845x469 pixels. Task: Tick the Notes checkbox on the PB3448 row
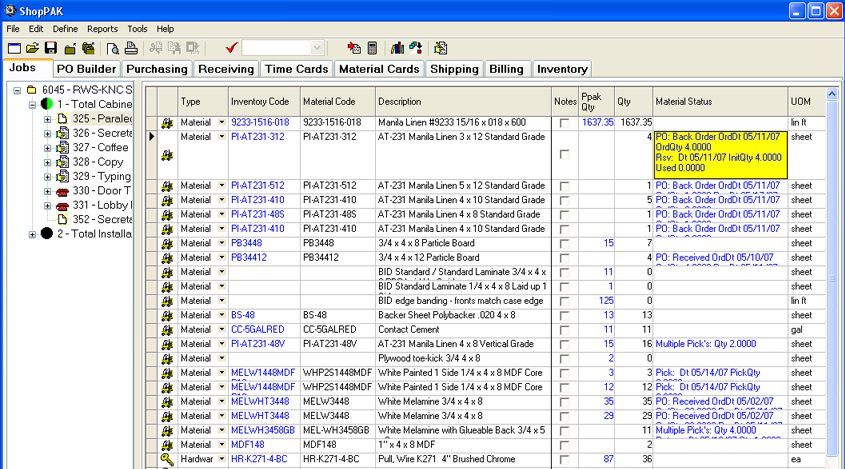point(564,244)
